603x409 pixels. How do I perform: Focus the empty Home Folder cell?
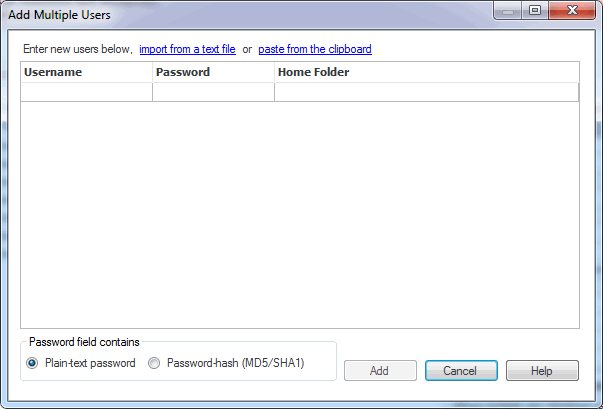pyautogui.click(x=426, y=92)
